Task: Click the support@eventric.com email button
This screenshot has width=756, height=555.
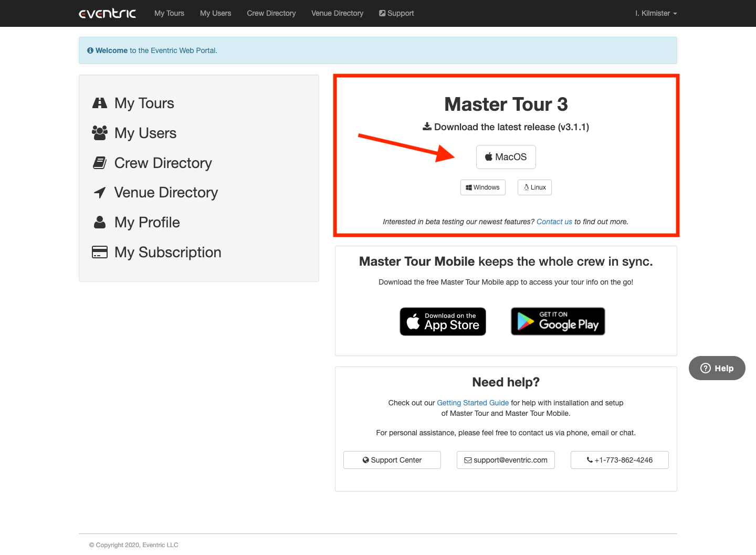Action: 506,460
